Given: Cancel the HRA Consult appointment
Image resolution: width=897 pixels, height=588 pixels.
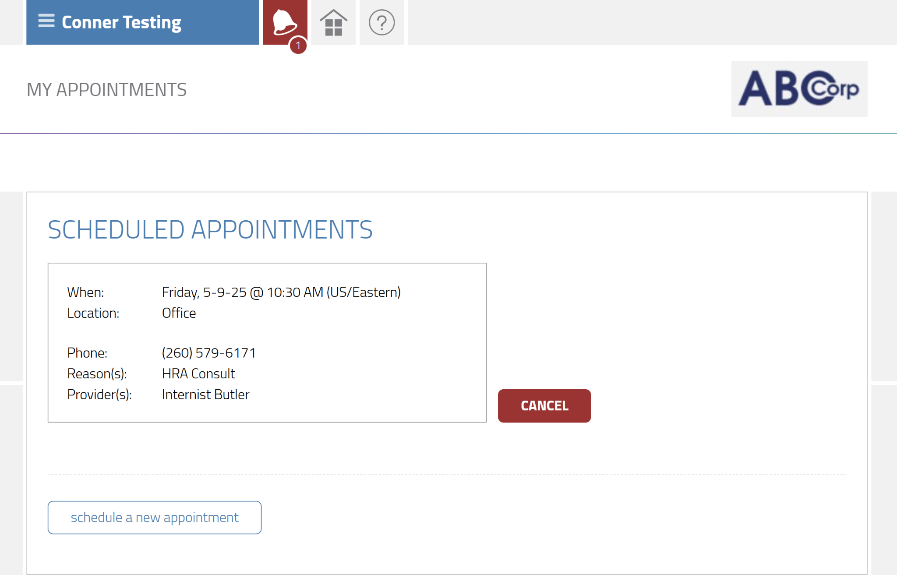Looking at the screenshot, I should coord(544,406).
